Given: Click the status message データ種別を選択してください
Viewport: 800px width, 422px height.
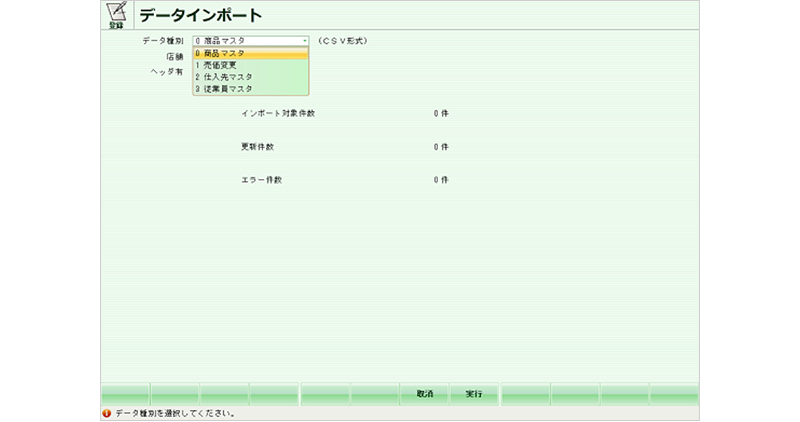Looking at the screenshot, I should pyautogui.click(x=175, y=413).
